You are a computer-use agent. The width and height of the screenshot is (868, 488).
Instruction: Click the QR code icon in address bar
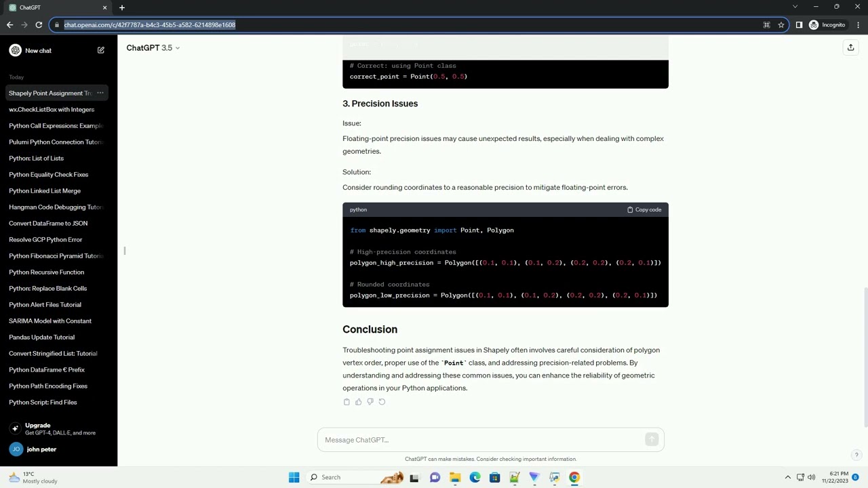766,25
